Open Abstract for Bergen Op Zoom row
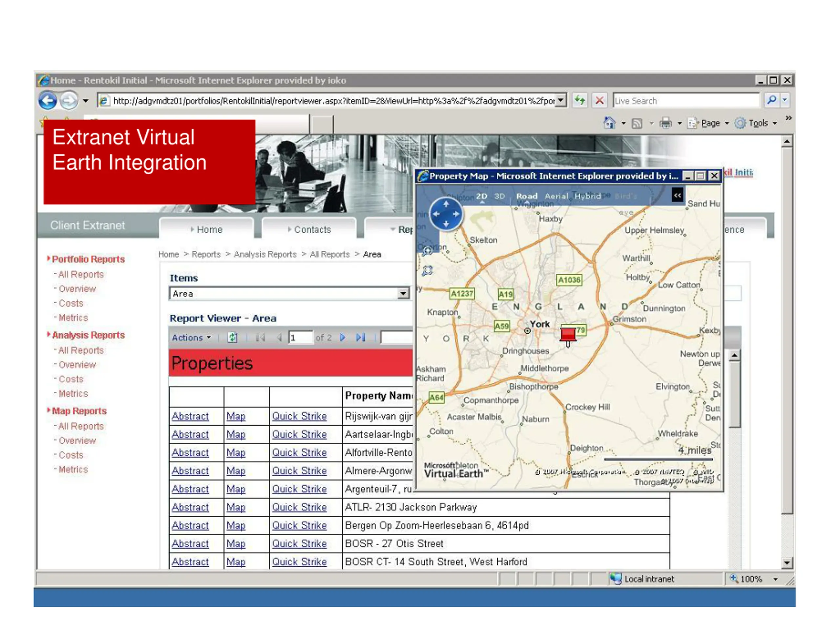This screenshot has height=630, width=840. (190, 526)
